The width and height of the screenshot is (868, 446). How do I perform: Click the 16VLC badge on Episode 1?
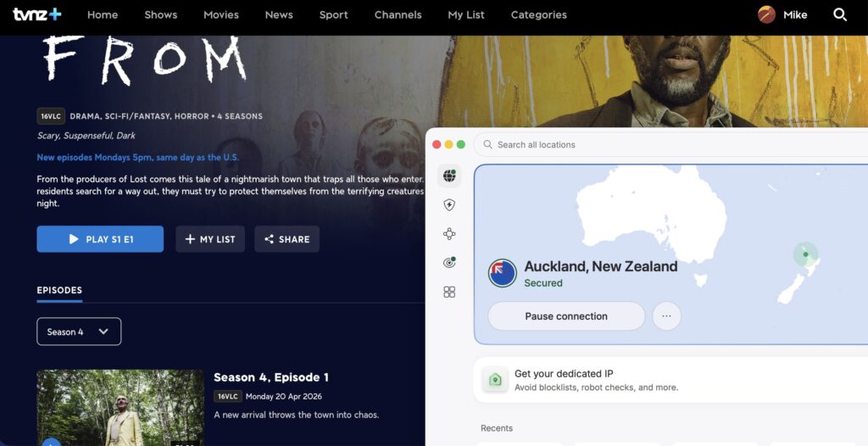[228, 396]
